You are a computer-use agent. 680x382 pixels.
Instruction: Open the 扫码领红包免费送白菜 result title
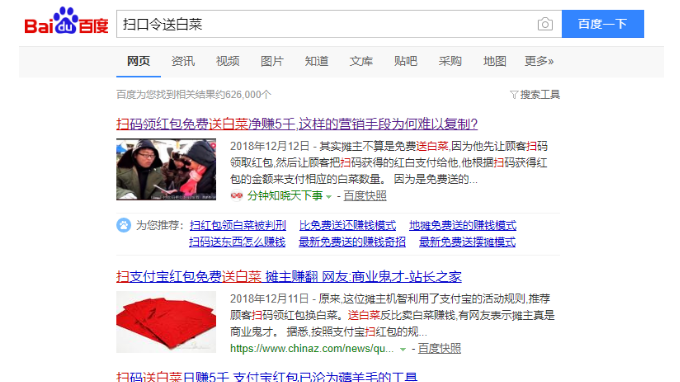click(x=297, y=124)
